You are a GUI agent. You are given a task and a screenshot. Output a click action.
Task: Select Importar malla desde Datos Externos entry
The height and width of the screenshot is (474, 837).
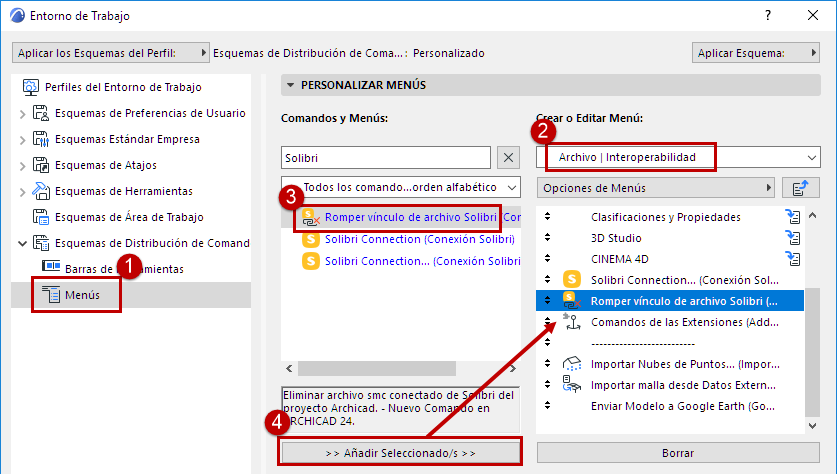point(670,385)
